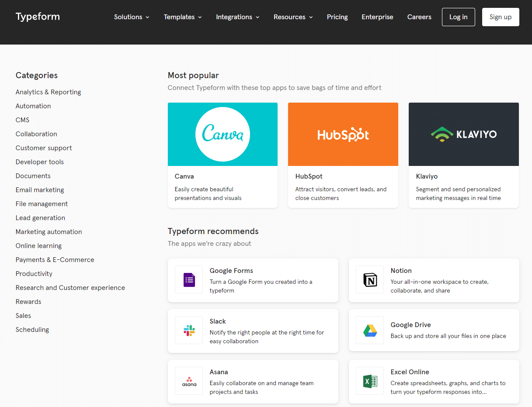Click the Asana logo icon
532x407 pixels.
click(189, 381)
